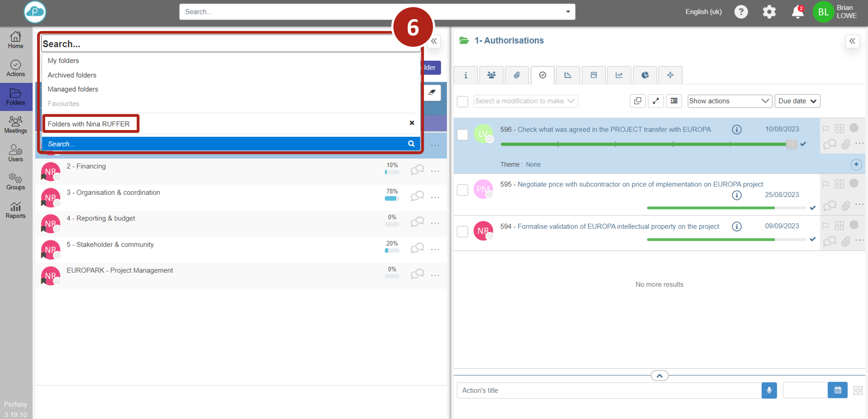Open action 594 Formalise validation link

click(x=618, y=226)
